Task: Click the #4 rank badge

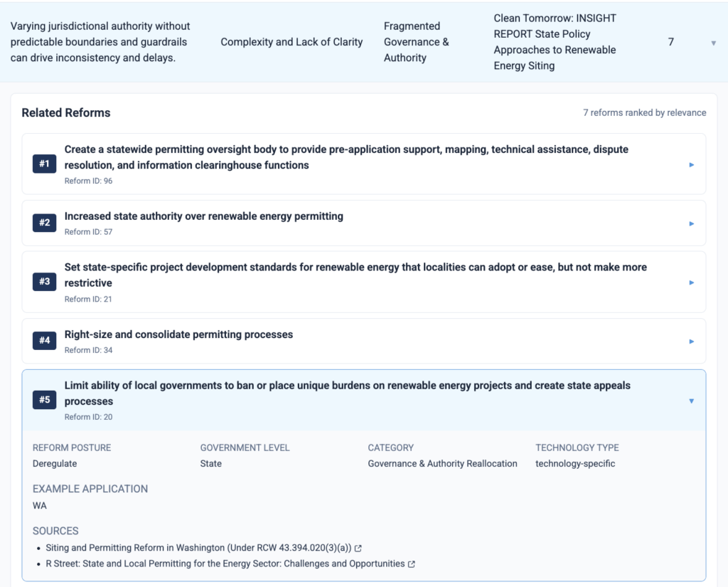Action: [x=44, y=341]
